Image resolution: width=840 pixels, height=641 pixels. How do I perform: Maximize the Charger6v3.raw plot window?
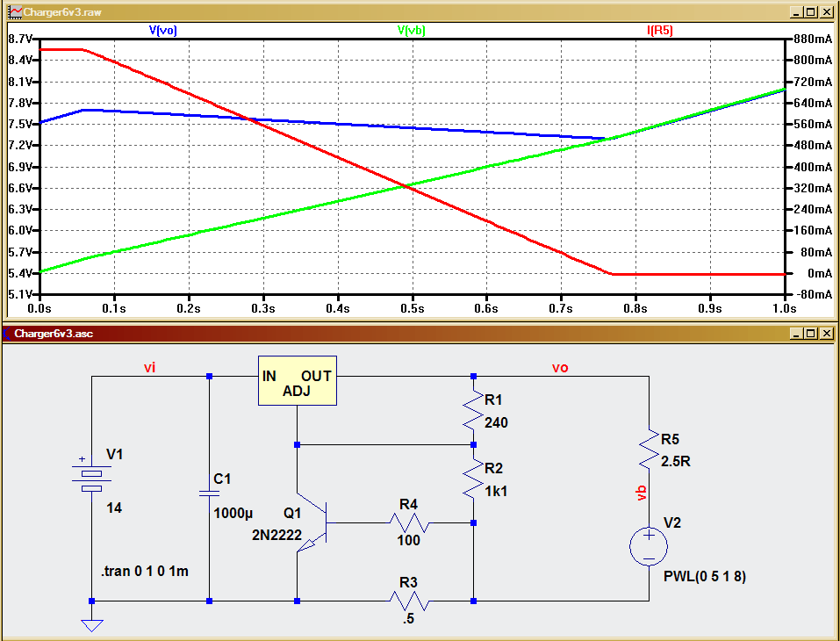pos(810,11)
